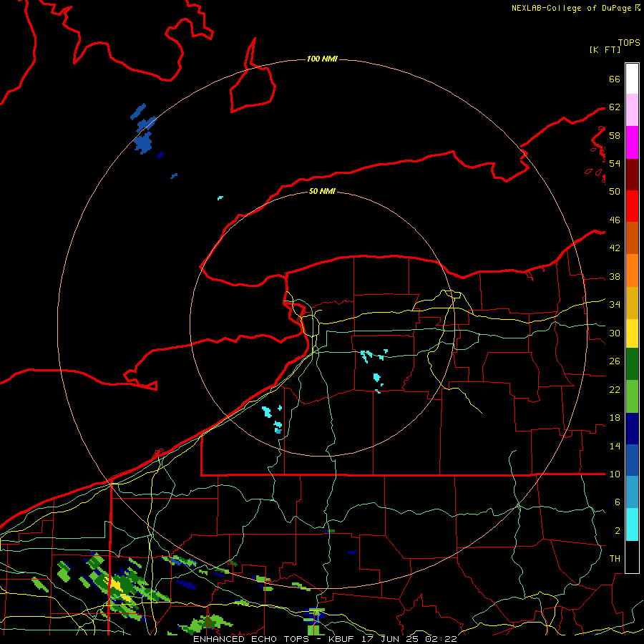Viewport: 644px width, 644px height.
Task: Click the 42 scale value
Action: coord(615,248)
